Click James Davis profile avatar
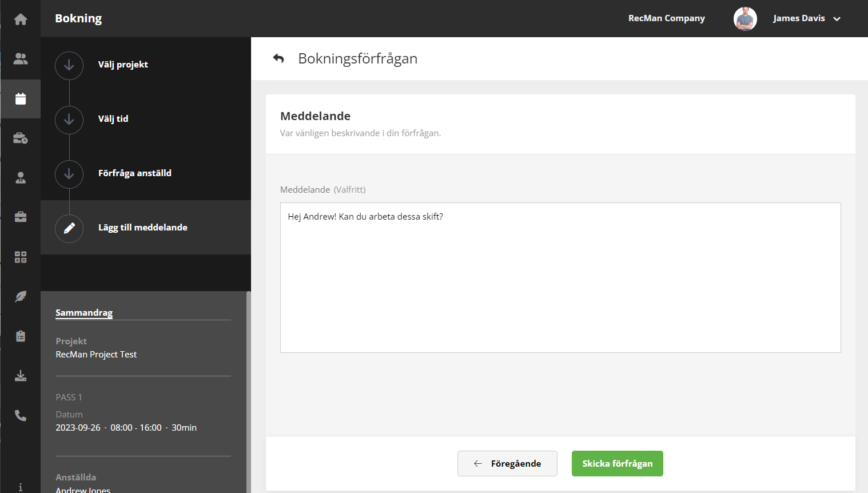Screen dimensions: 868x493 click(x=744, y=19)
